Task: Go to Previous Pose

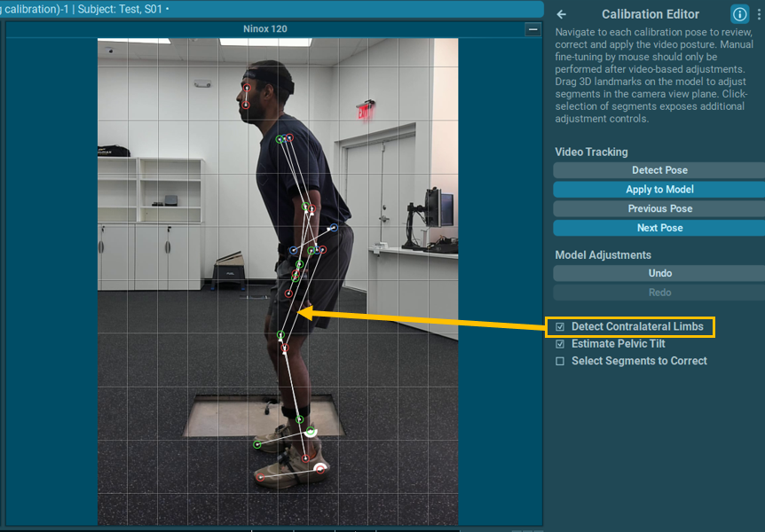Action: pyautogui.click(x=659, y=208)
